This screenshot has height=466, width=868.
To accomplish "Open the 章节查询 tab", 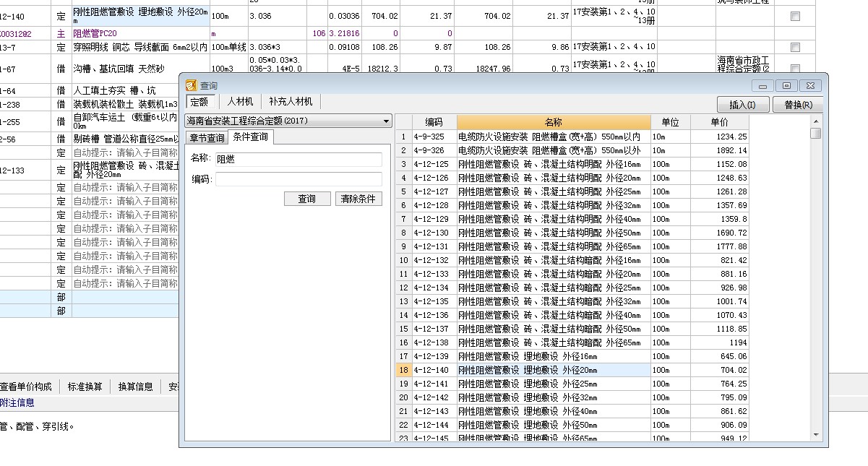I will click(206, 137).
